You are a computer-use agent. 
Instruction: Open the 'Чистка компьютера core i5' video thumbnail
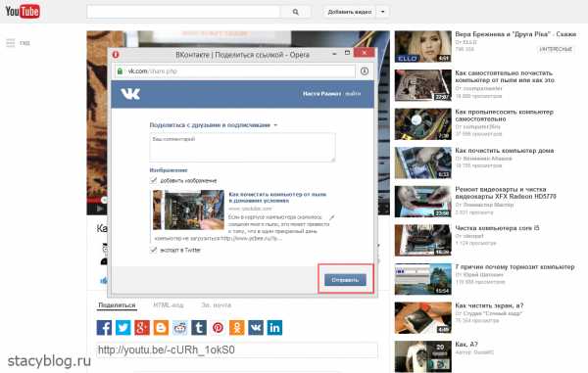[423, 240]
